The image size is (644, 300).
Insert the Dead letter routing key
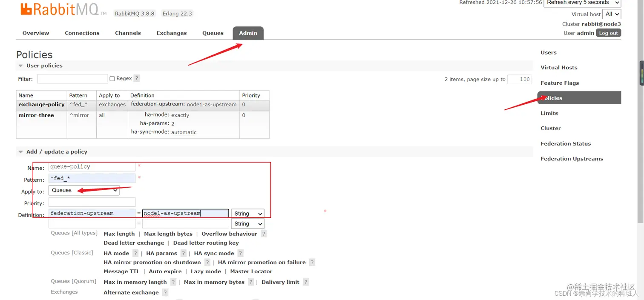coord(206,243)
